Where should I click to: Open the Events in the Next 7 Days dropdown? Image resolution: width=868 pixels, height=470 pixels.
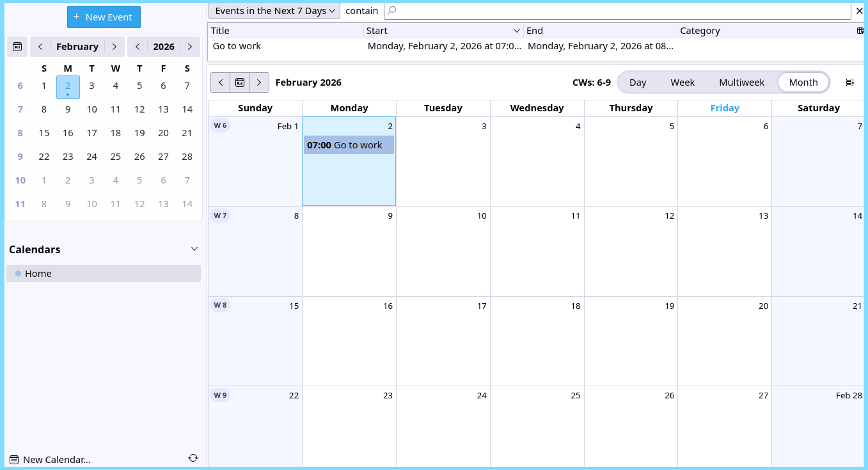coord(274,10)
